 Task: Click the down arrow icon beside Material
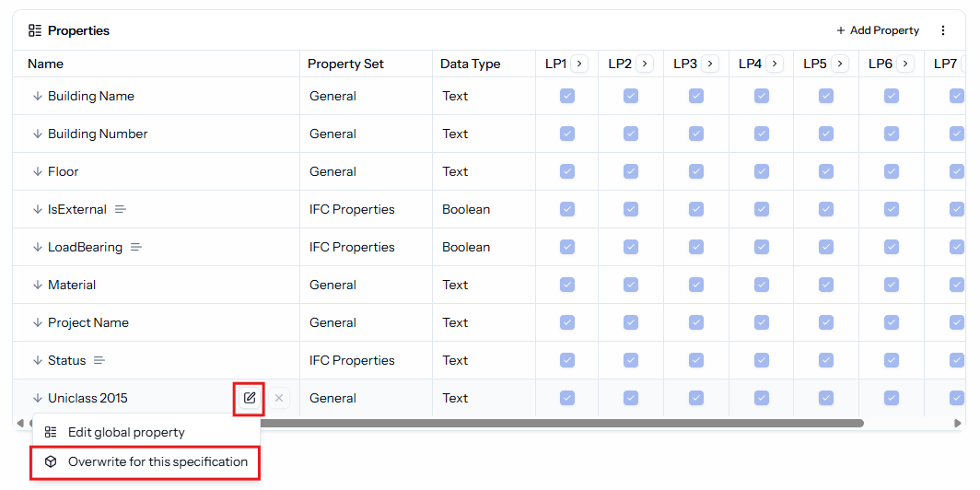[x=38, y=285]
